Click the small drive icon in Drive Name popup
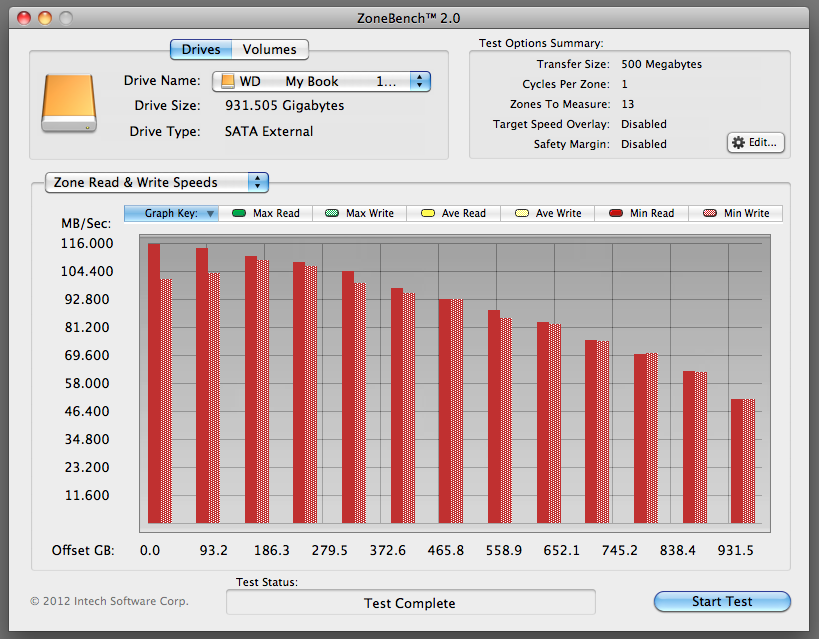This screenshot has height=639, width=819. pyautogui.click(x=228, y=82)
